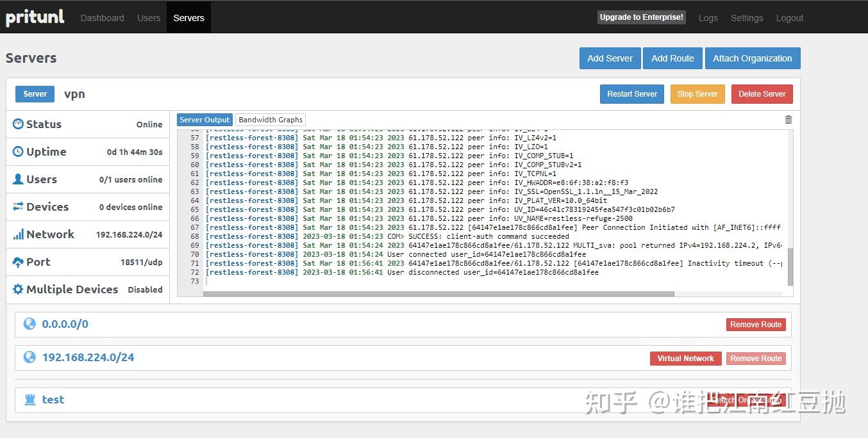This screenshot has height=438, width=868.
Task: Click the user silhouette icon beside Users row
Action: (x=18, y=179)
